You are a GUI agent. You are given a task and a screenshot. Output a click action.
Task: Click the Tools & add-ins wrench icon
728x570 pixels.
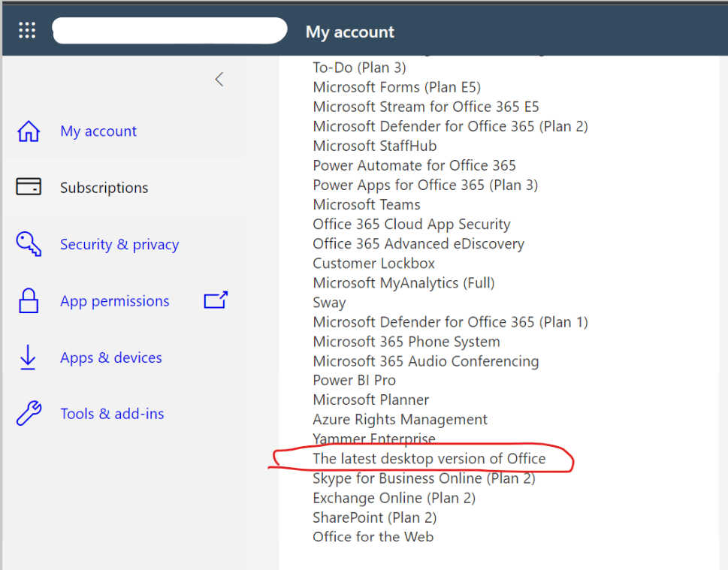tap(29, 413)
